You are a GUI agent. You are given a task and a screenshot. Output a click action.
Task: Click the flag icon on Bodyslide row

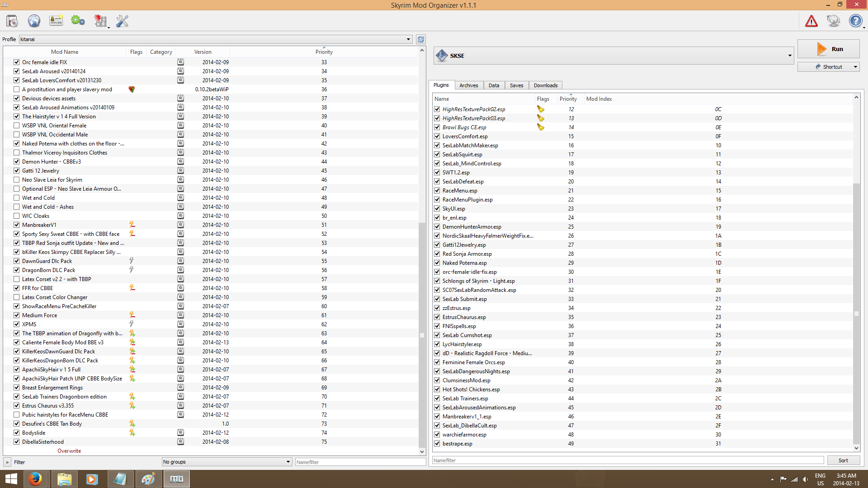[132, 432]
